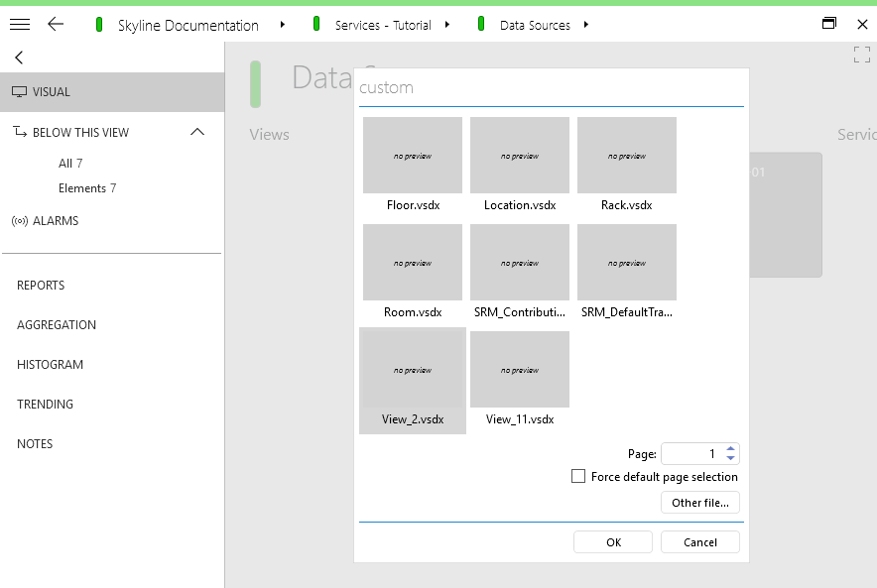
Task: Open the Data Sources tab dropdown arrow
Action: pyautogui.click(x=586, y=25)
